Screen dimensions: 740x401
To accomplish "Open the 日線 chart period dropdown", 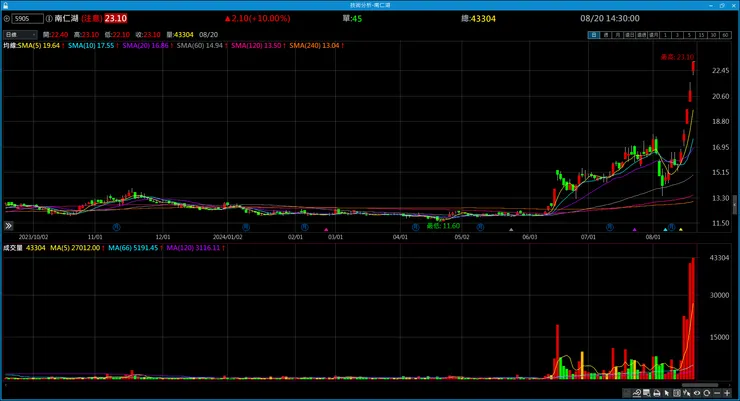I will tap(20, 34).
